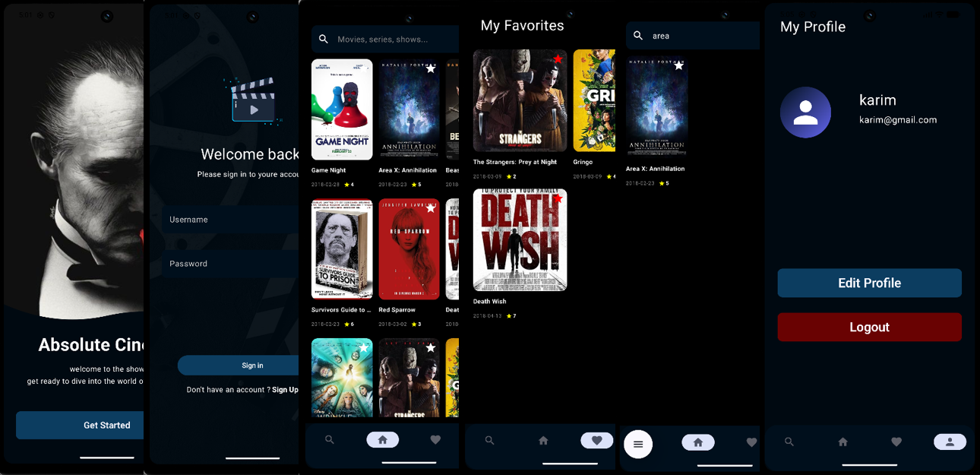Open the Gringo poster in My Favorites

pos(594,100)
